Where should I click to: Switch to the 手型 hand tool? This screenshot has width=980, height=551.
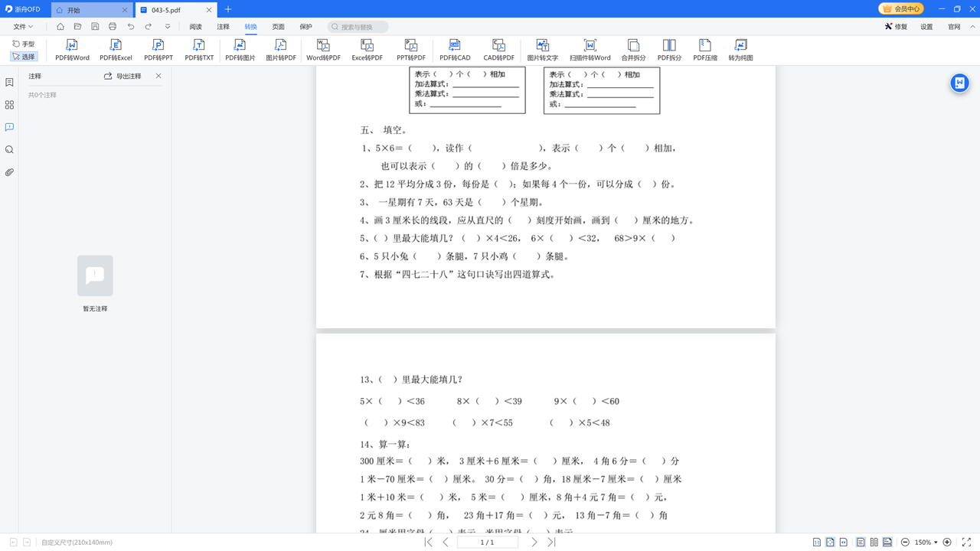pos(24,44)
